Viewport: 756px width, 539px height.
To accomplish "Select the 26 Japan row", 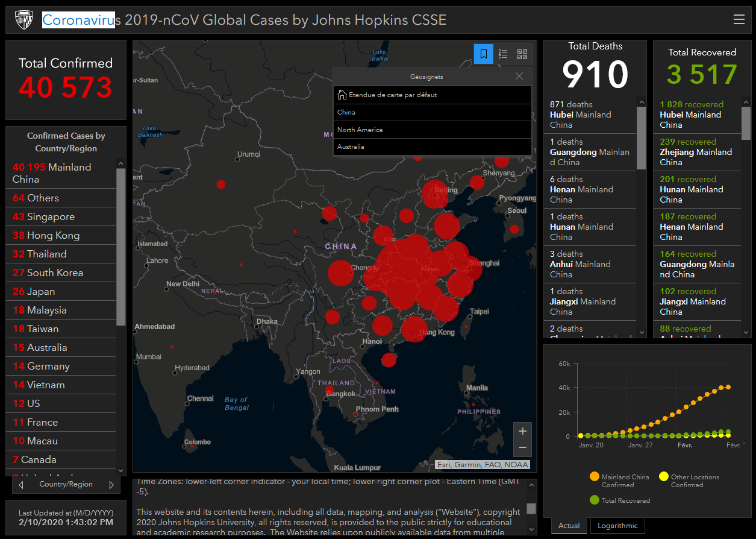I will (61, 291).
